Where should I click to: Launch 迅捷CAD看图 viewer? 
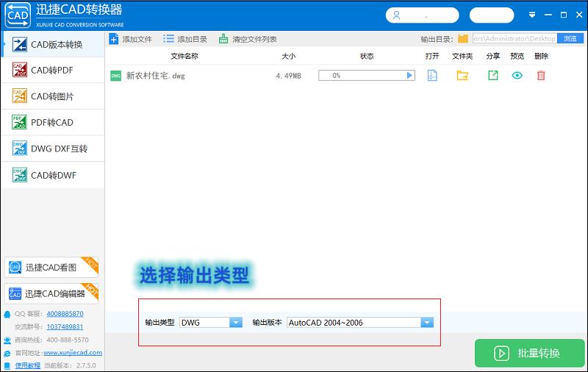[x=51, y=268]
